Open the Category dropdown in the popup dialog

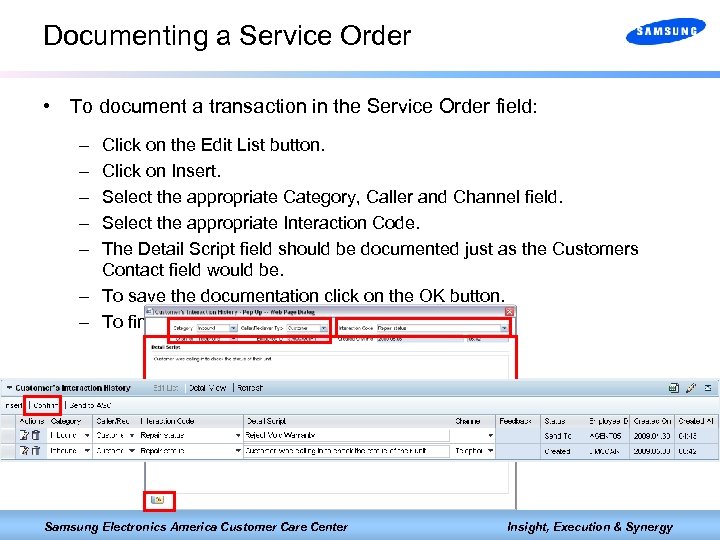pos(233,328)
